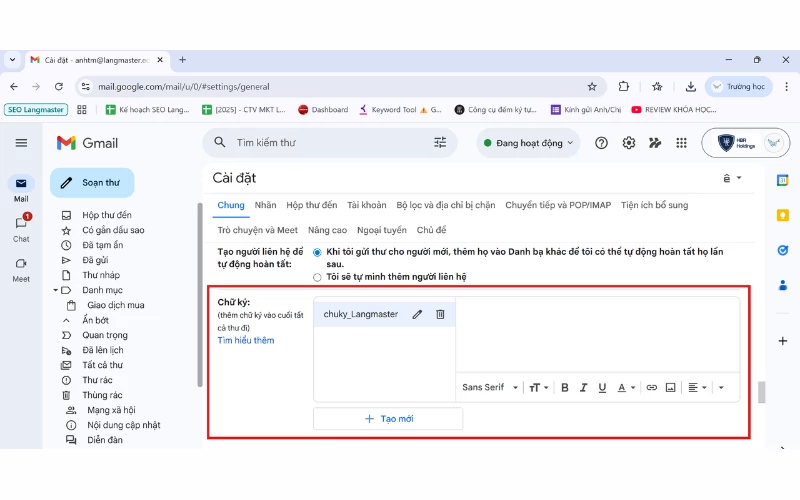Open the Sans Serif font dropdown
The height and width of the screenshot is (500, 800).
tap(490, 387)
